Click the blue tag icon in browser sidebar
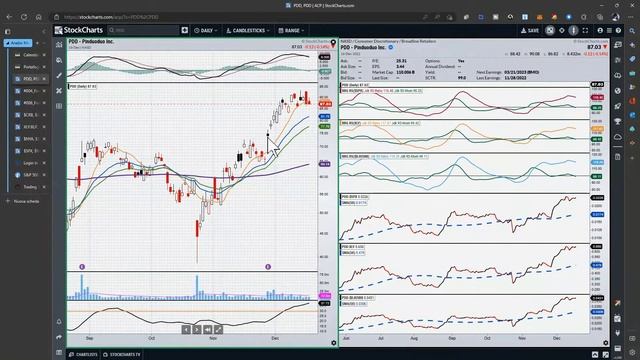This screenshot has width=640, height=360. (632, 59)
